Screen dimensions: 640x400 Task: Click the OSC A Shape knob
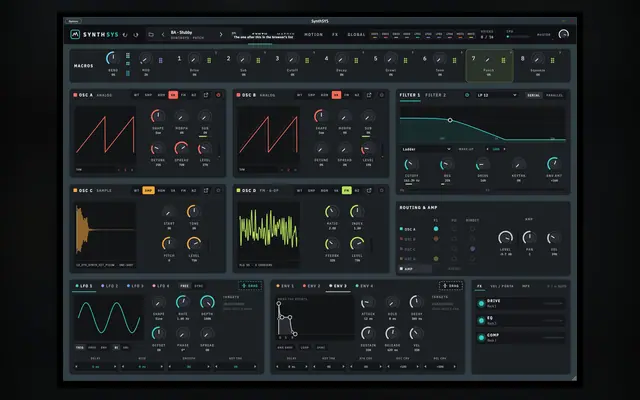158,116
